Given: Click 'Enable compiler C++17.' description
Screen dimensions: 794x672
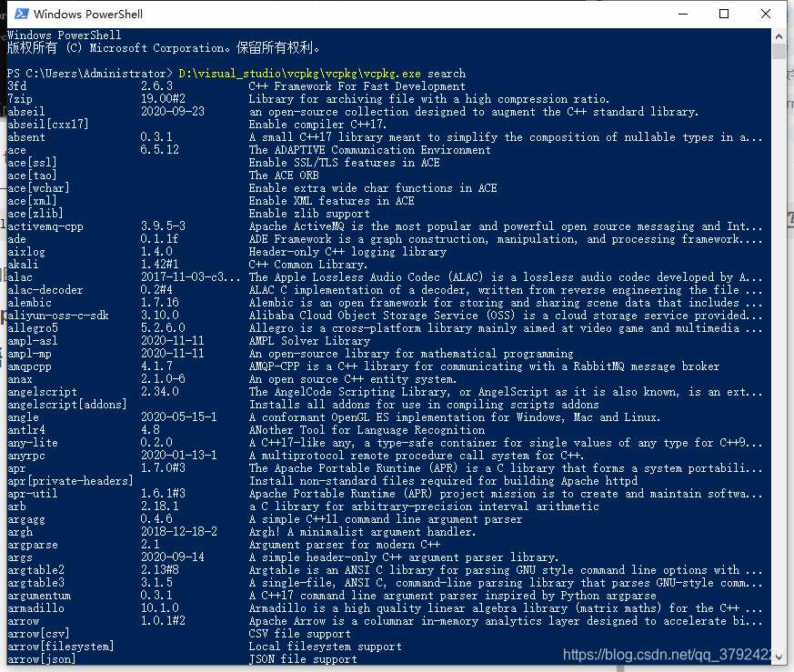Looking at the screenshot, I should pyautogui.click(x=318, y=124).
